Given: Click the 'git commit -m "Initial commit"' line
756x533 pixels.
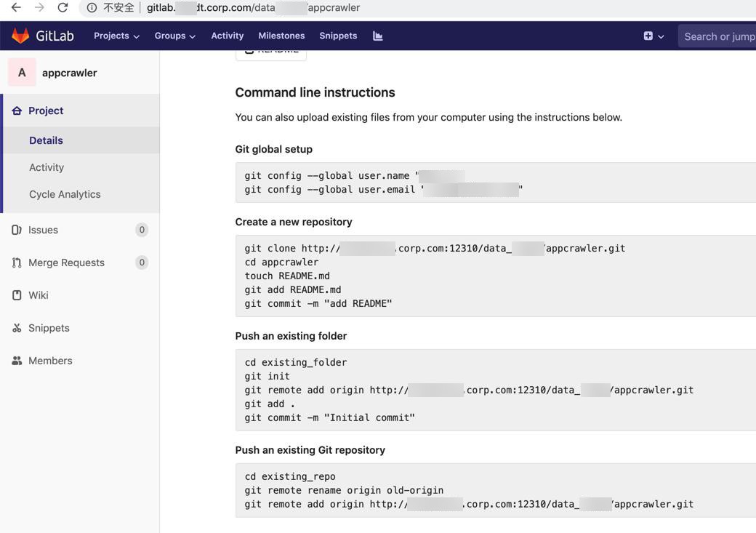Looking at the screenshot, I should click(330, 417).
